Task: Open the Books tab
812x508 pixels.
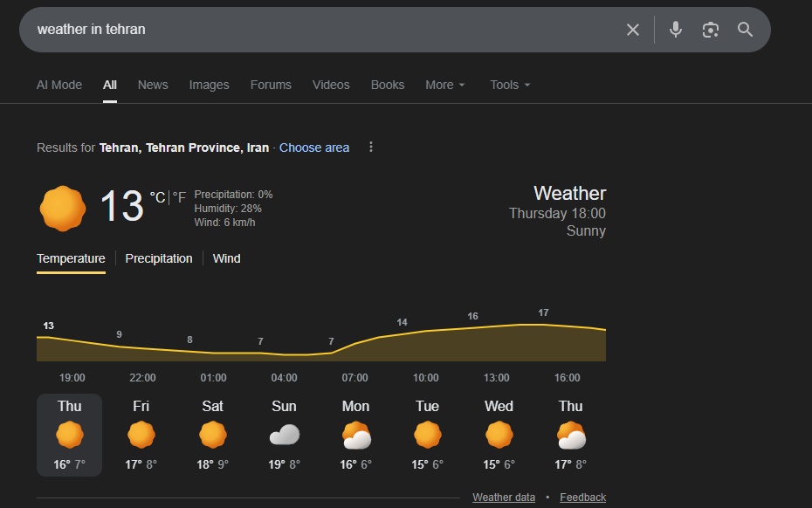Action: [x=388, y=85]
